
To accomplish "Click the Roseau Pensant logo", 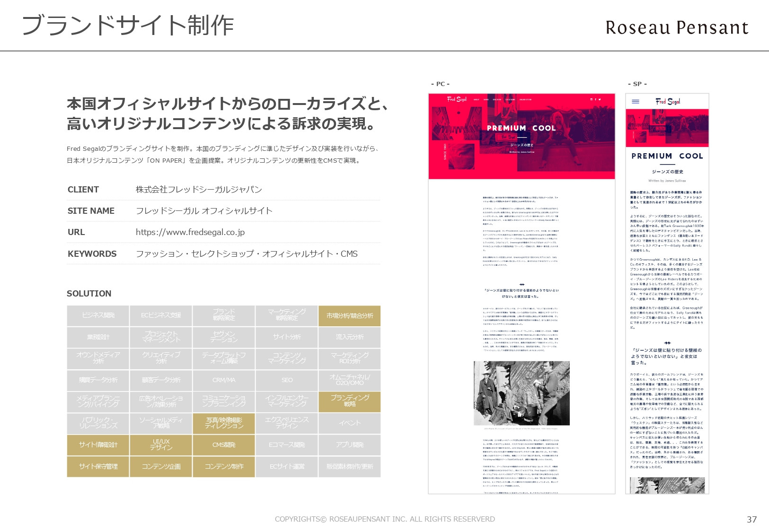I will [x=676, y=27].
